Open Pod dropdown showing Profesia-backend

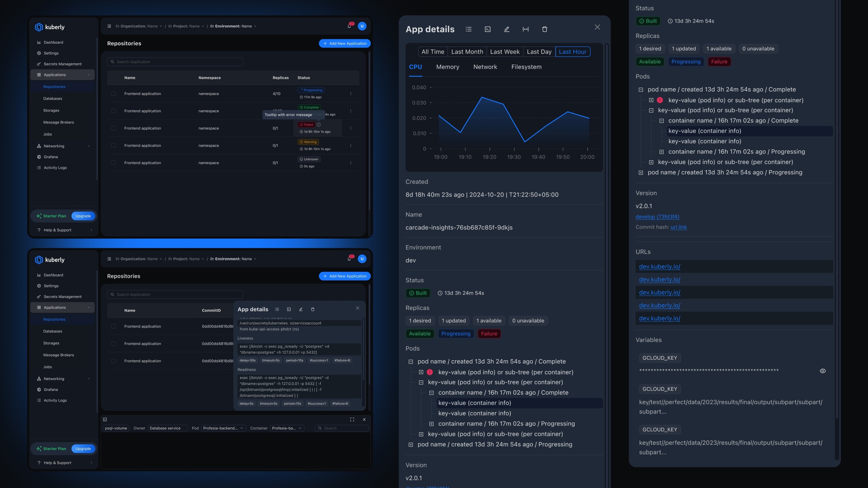point(223,428)
